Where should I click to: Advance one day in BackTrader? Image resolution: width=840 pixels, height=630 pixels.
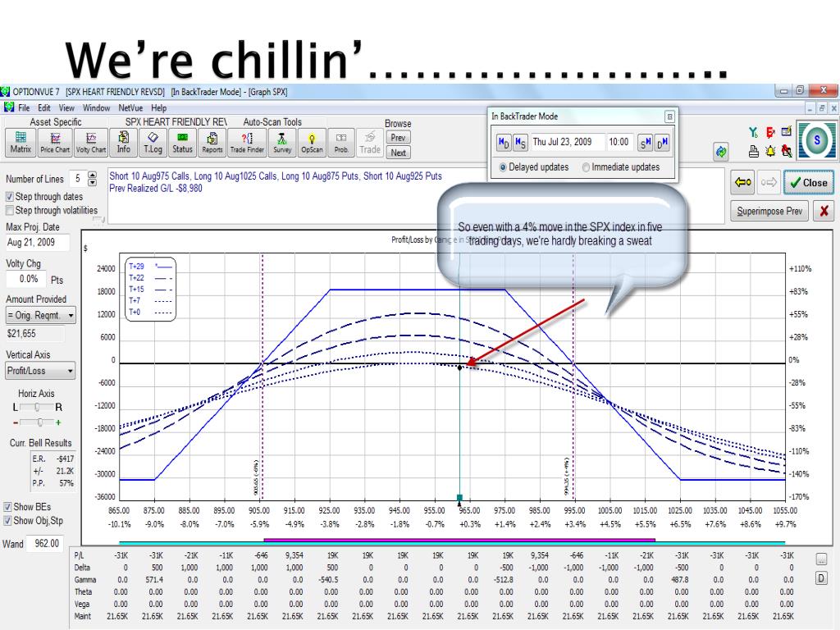(662, 143)
